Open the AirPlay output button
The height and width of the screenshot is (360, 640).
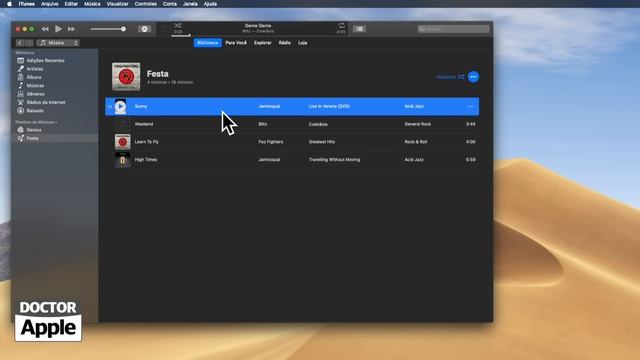click(x=144, y=29)
